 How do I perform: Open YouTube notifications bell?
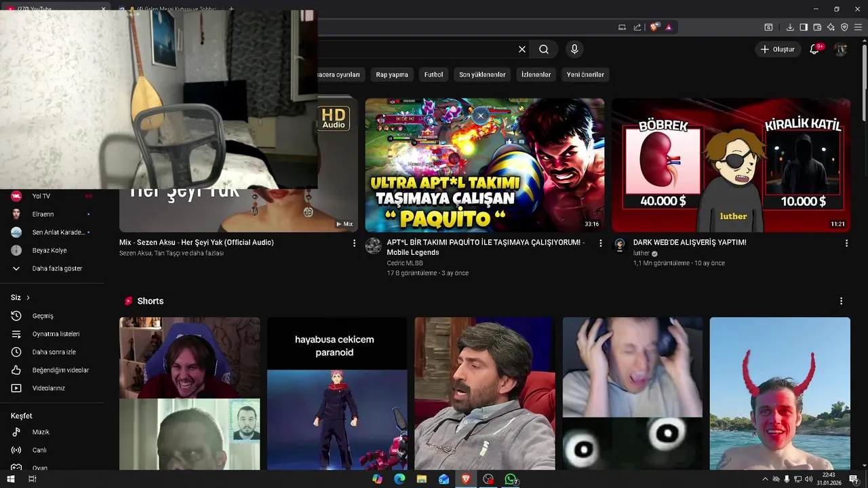tap(814, 49)
